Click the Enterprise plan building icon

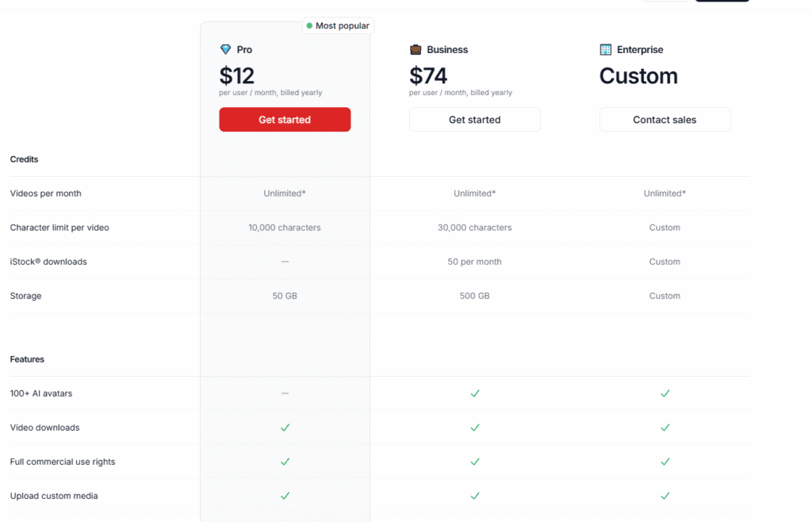(605, 50)
